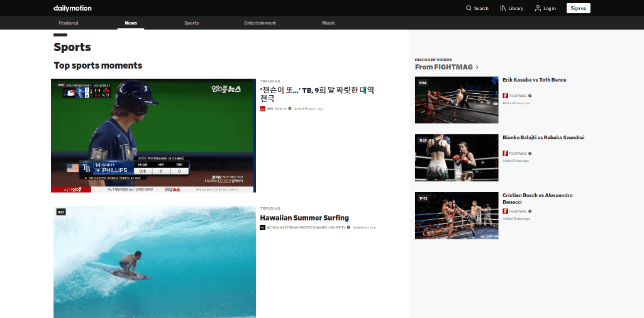Open Bianka Balajti vs Rebeka Szendrei title
Image resolution: width=644 pixels, height=318 pixels.
coord(543,137)
